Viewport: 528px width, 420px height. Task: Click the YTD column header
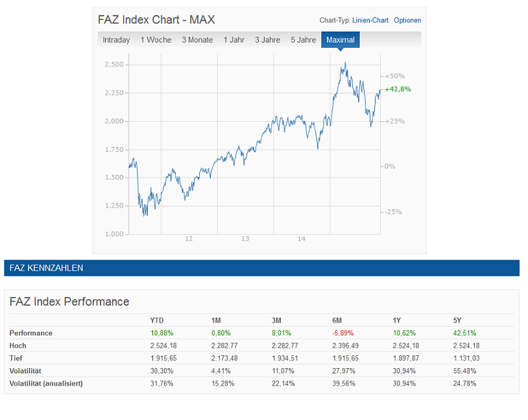point(157,320)
